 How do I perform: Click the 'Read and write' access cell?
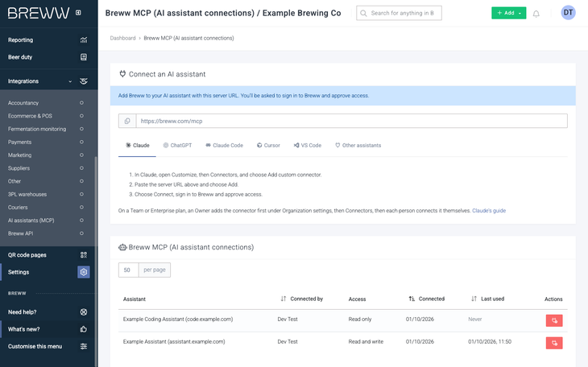[366, 342]
